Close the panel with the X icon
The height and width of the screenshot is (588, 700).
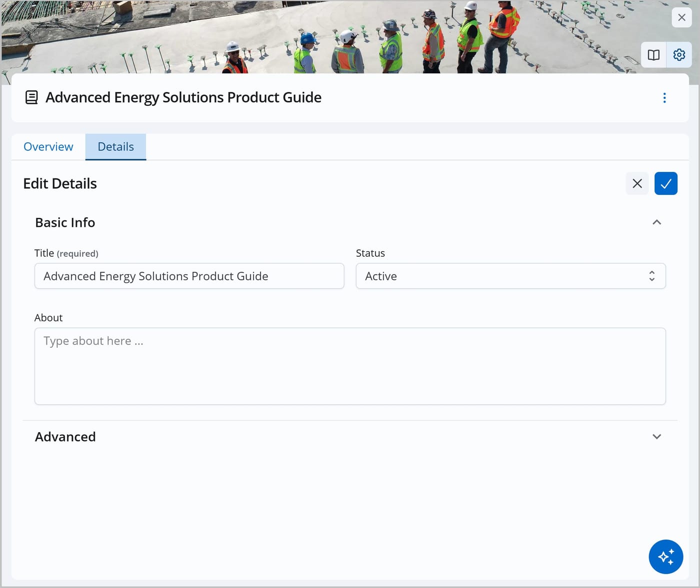click(x=681, y=17)
